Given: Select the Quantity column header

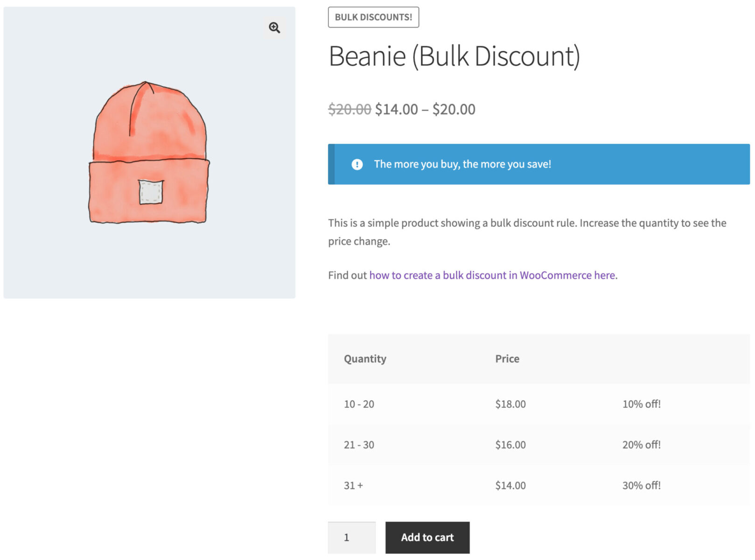Looking at the screenshot, I should click(365, 358).
